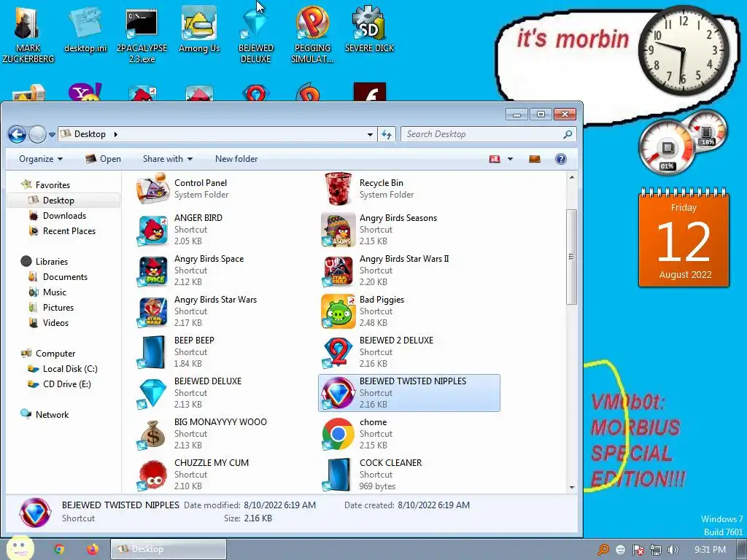Click the calendar gadget showing Friday 12
The height and width of the screenshot is (560, 747).
coord(684,238)
